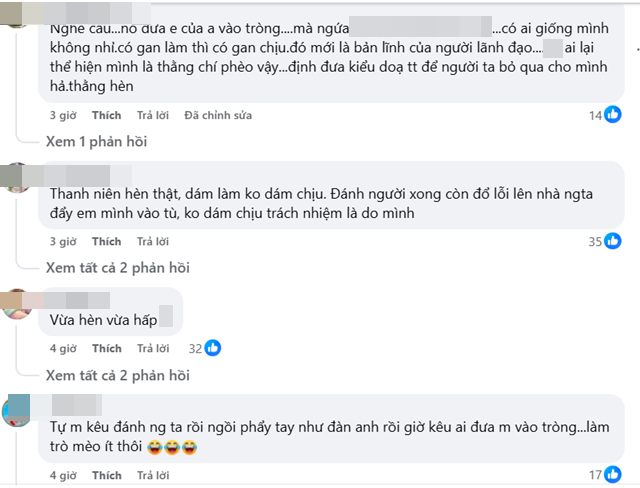Click "Trả lời" on the "Thanh niên hèn thật" comment

click(153, 242)
